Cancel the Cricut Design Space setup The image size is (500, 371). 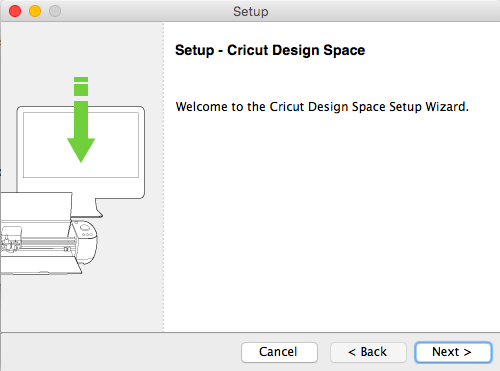pos(279,352)
